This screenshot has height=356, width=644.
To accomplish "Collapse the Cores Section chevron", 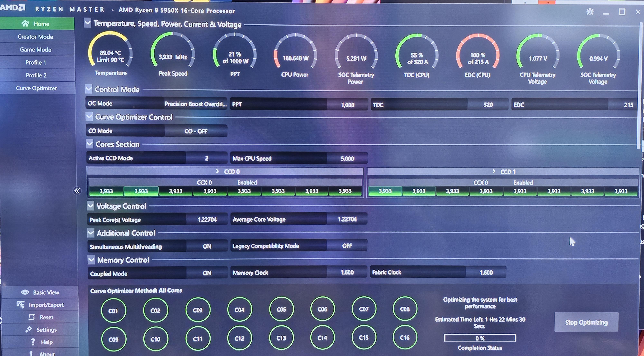I will 90,143.
